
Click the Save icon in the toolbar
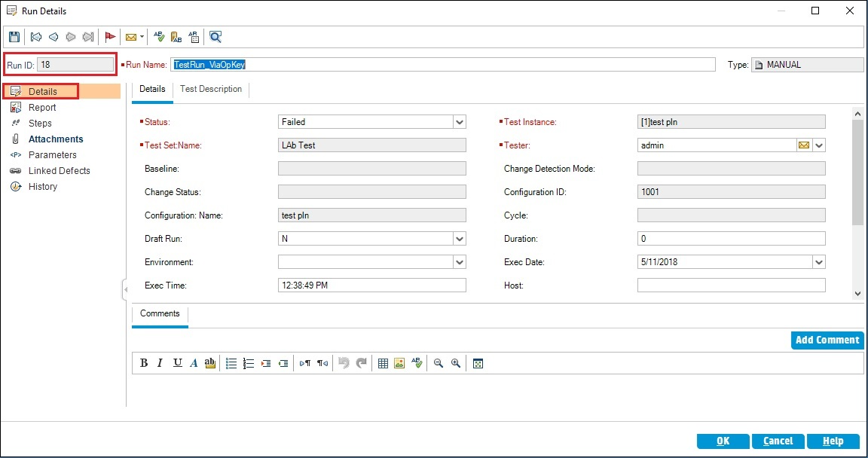14,37
